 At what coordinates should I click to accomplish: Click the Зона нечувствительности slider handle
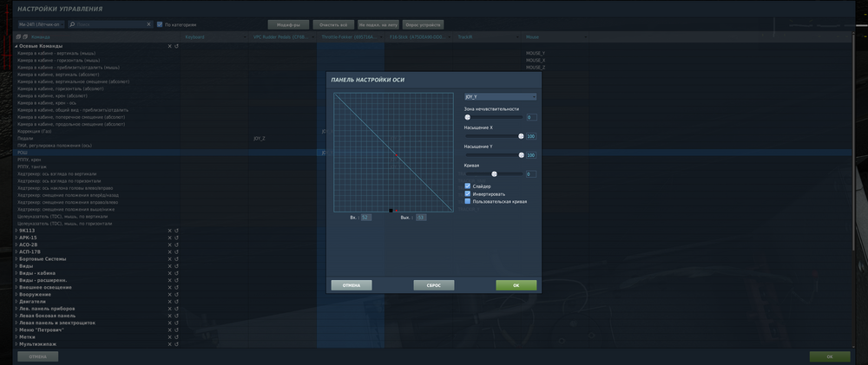coord(467,117)
